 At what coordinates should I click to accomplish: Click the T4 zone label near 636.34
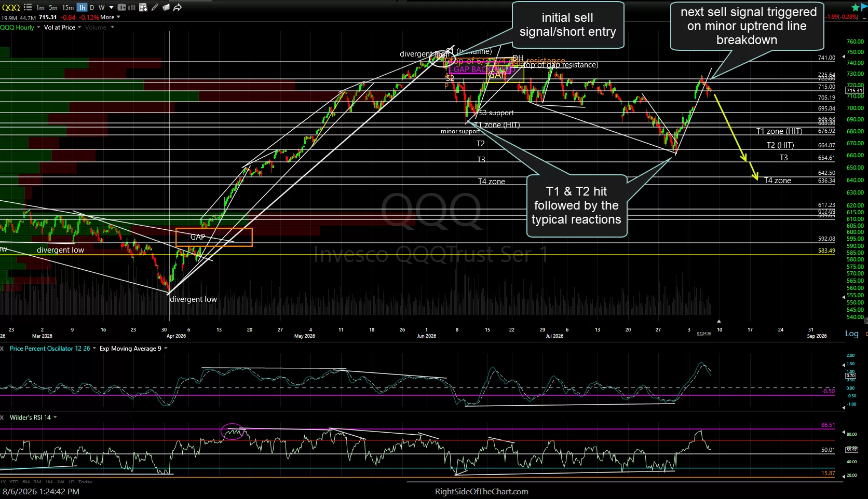[778, 181]
